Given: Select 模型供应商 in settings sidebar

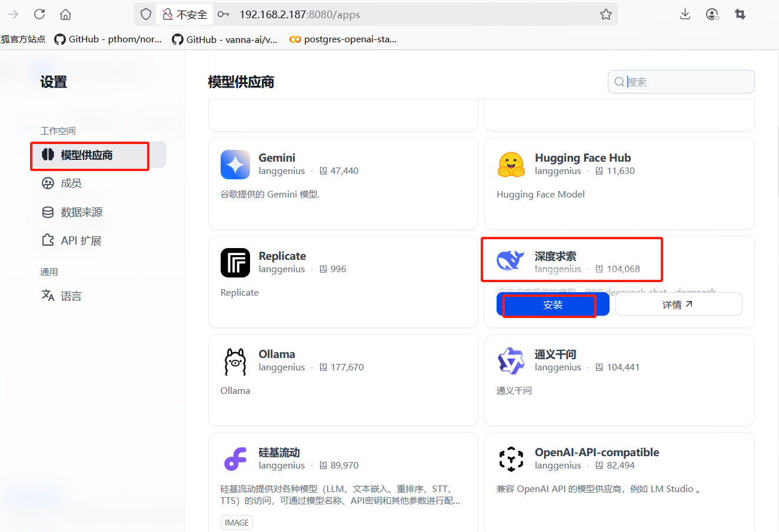Looking at the screenshot, I should 99,155.
